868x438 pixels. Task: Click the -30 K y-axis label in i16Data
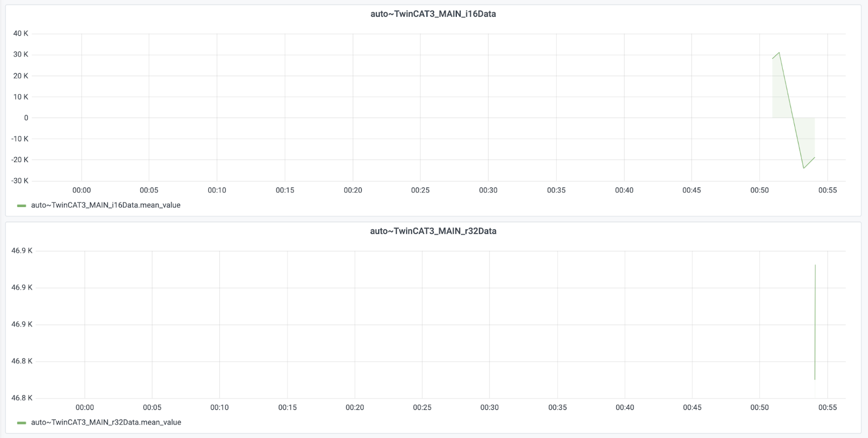click(20, 181)
